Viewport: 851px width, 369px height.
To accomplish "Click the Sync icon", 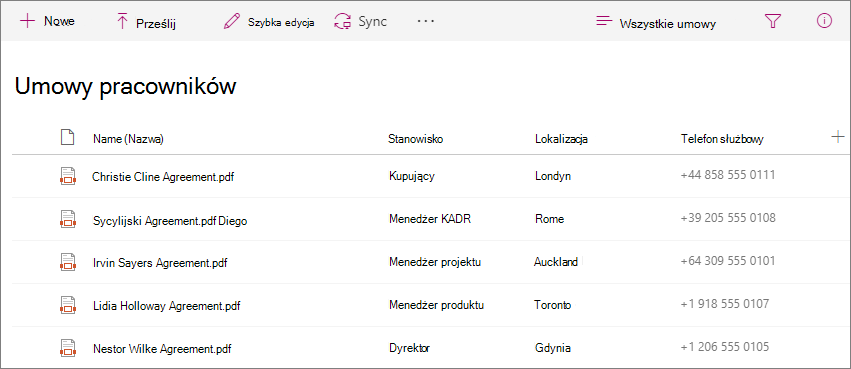I will 343,22.
